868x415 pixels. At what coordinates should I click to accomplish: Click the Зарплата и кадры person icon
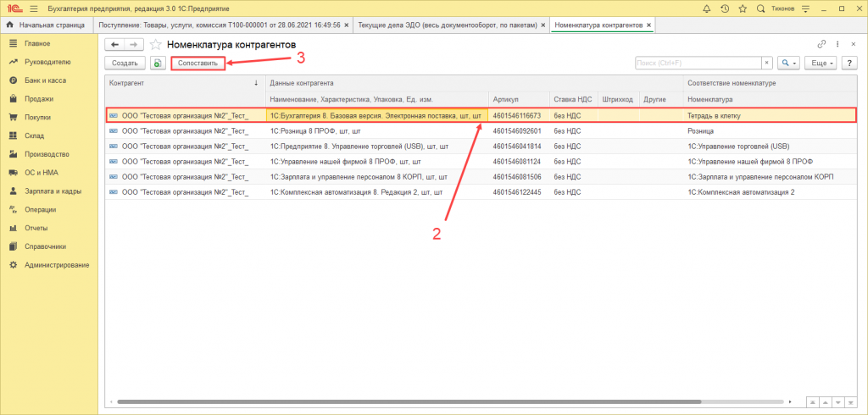click(14, 191)
